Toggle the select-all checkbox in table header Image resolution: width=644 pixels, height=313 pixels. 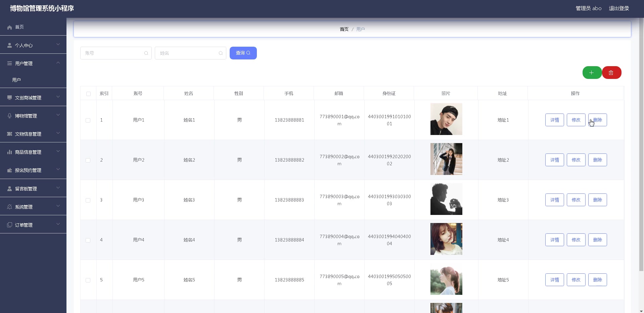88,94
